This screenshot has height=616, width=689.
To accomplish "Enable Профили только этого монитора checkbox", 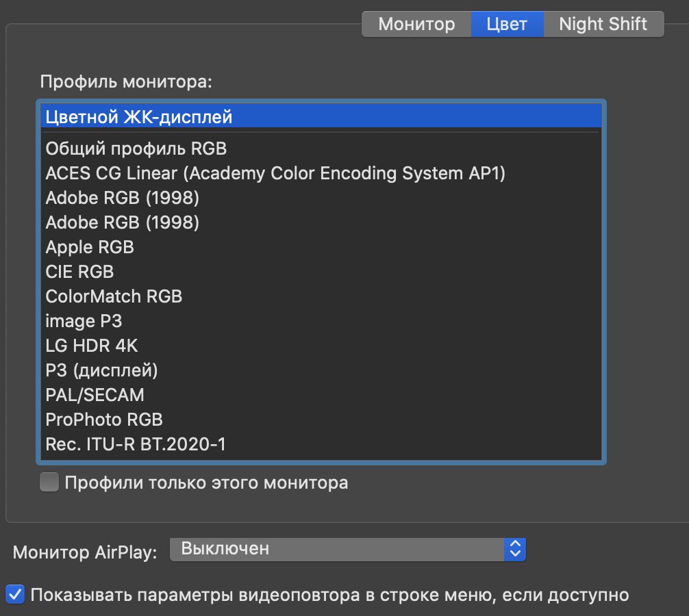I will [49, 482].
